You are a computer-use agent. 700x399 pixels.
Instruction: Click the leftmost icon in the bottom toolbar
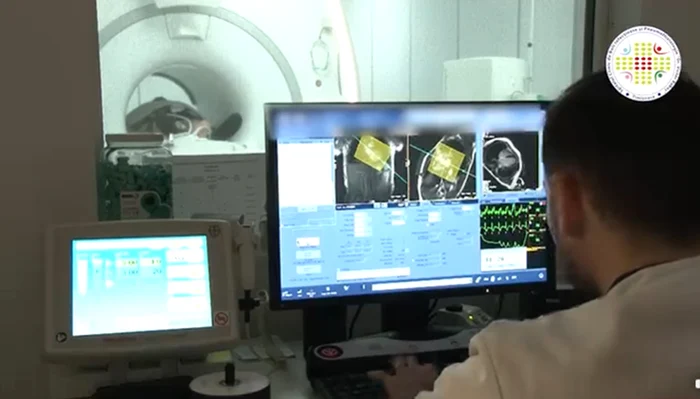click(287, 294)
